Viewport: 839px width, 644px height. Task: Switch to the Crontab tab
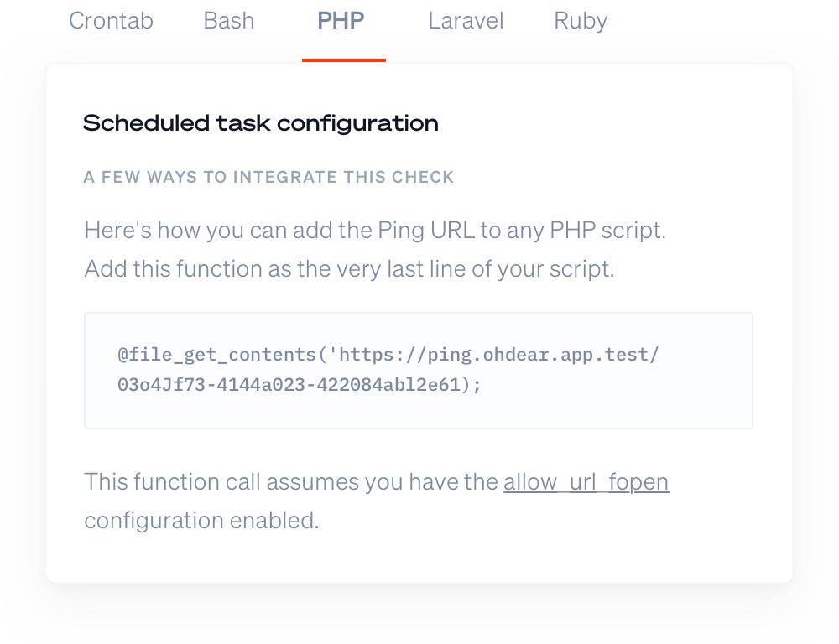(111, 20)
